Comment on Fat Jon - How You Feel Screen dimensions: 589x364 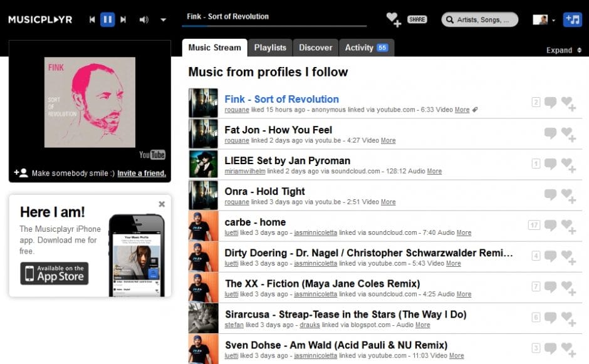coord(550,133)
